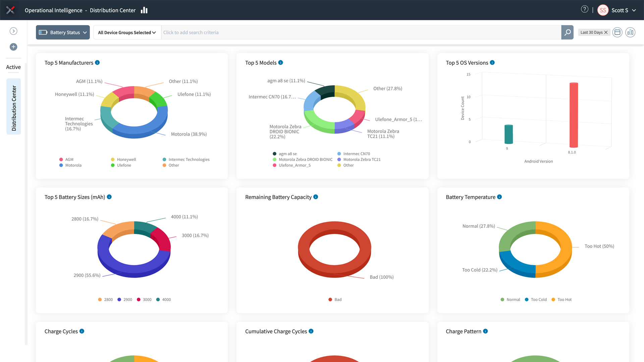Screen dimensions: 644x362
Task: Click the search criteria input field
Action: (361, 33)
